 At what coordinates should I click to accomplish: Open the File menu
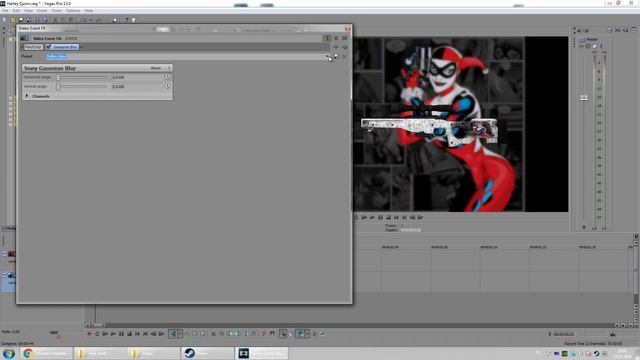[x=5, y=11]
